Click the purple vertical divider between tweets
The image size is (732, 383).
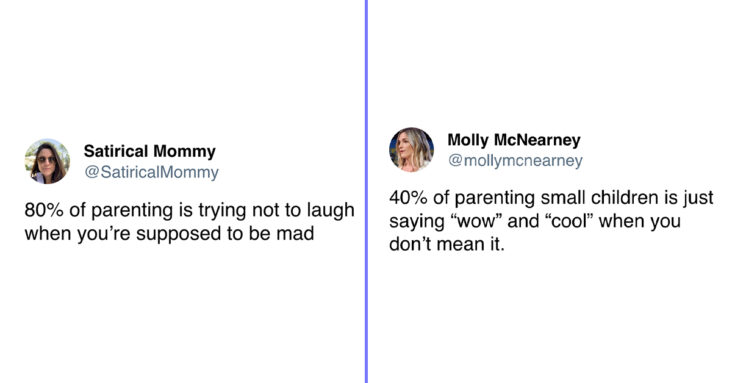pos(366,192)
